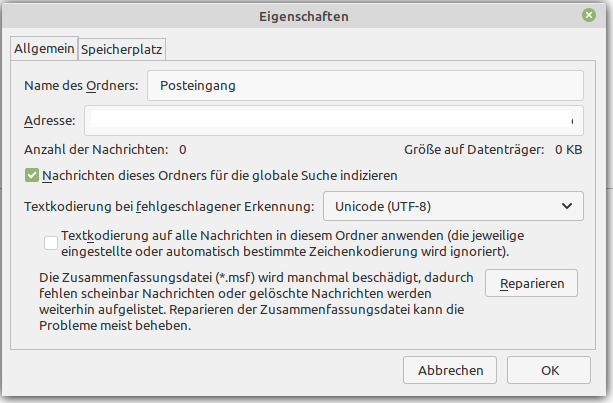Confirm the dialog with OK
The image size is (613, 403).
pos(550,370)
